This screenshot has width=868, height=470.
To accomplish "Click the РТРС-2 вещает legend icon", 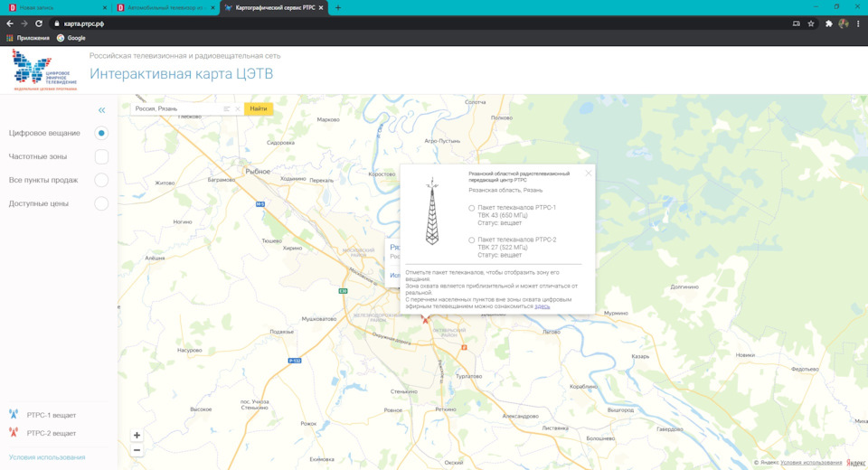I will point(14,432).
